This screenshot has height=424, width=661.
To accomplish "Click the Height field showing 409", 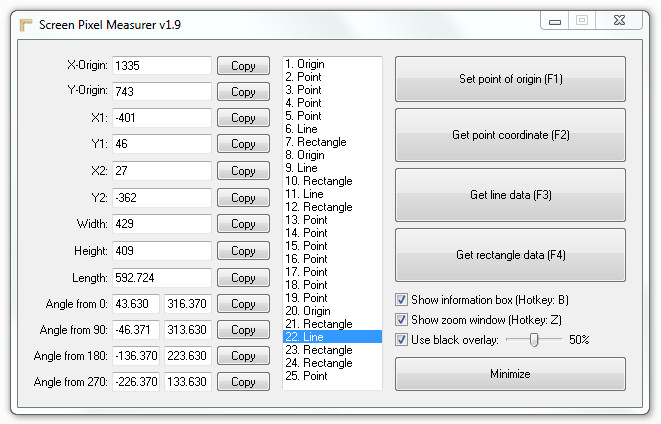I will pos(162,251).
